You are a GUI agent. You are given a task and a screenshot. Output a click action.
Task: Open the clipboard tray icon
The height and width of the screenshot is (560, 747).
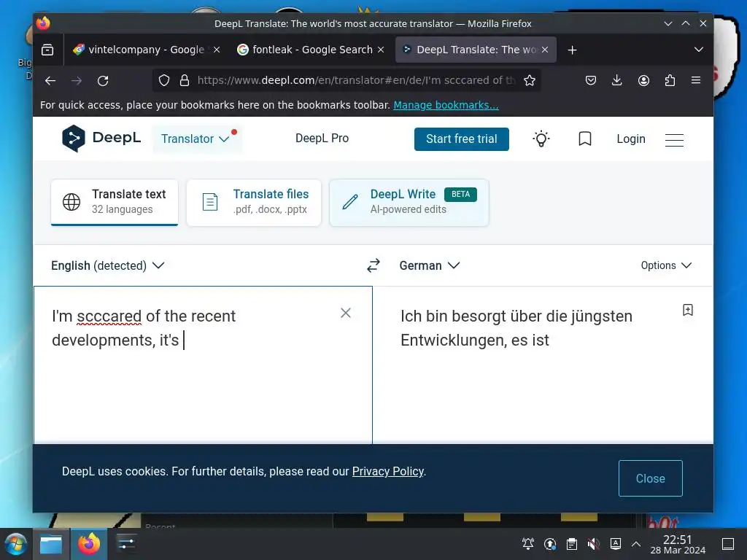[x=572, y=544]
